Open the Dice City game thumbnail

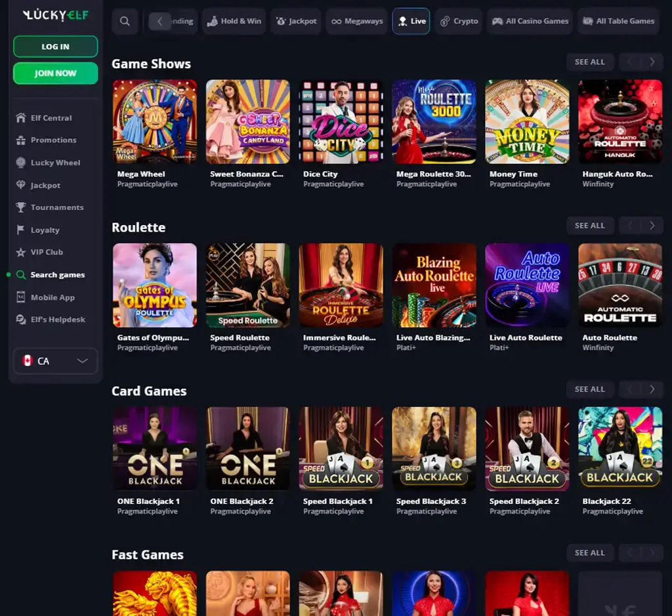click(341, 121)
